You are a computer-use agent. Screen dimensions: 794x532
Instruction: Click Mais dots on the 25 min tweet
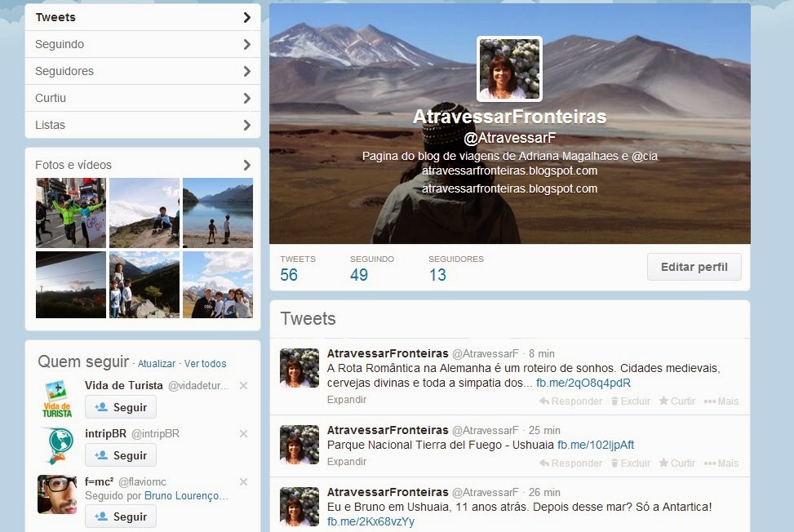pyautogui.click(x=721, y=463)
